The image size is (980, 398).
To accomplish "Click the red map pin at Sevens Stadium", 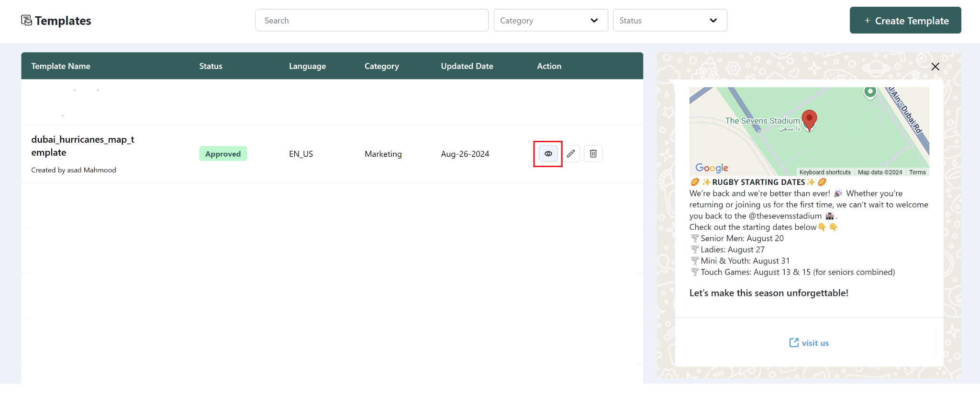I will click(x=809, y=120).
